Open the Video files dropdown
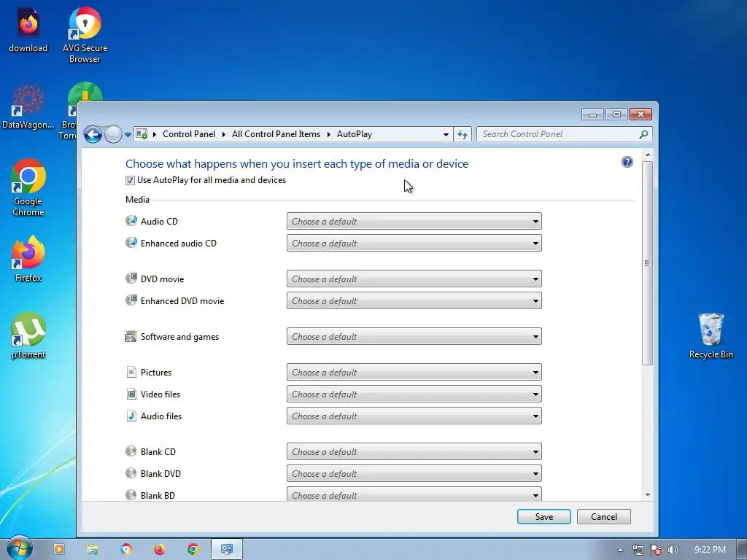The image size is (747, 560). pyautogui.click(x=414, y=394)
